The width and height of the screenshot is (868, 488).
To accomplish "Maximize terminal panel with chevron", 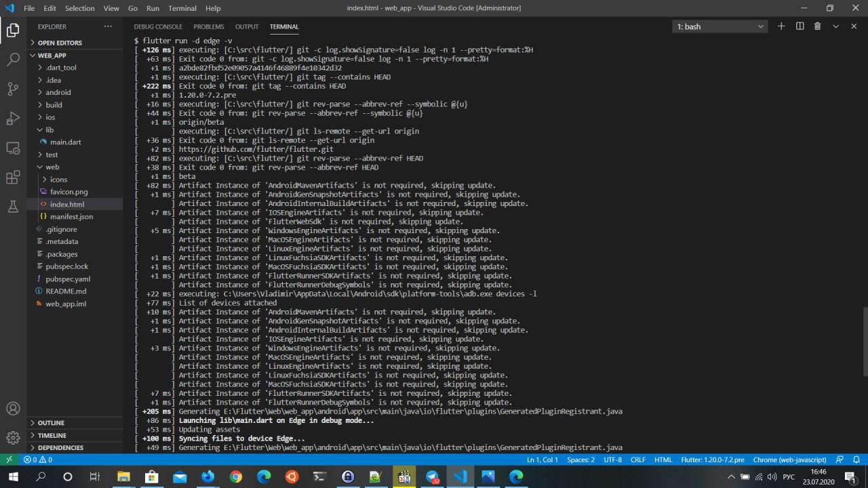I will pos(835,26).
